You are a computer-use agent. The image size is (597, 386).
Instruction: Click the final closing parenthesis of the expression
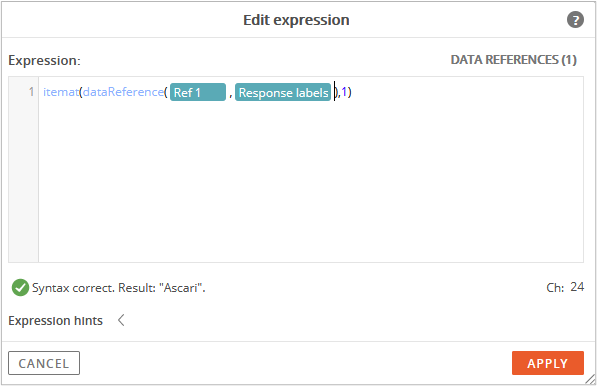click(350, 92)
